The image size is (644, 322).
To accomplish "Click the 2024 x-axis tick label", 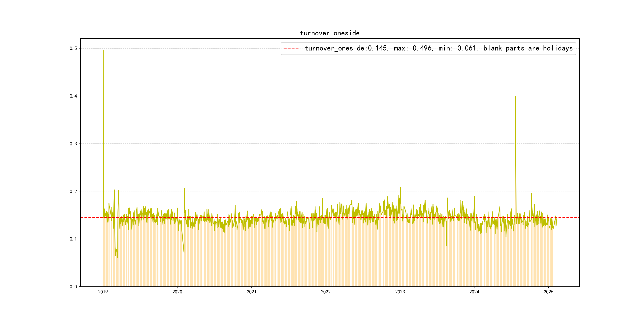I will [474, 292].
